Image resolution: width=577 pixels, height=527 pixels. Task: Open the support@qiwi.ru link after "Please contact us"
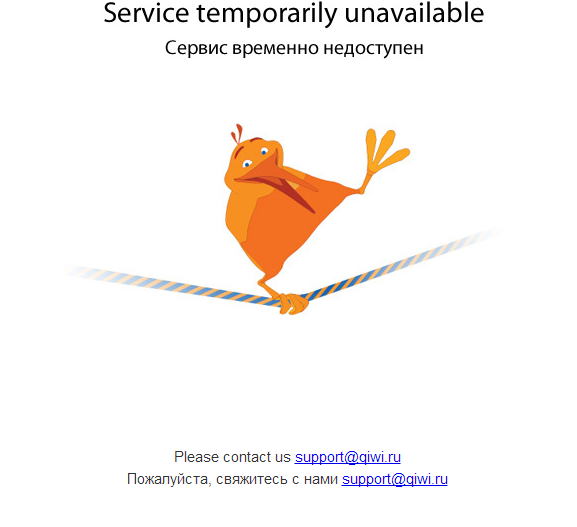(347, 457)
